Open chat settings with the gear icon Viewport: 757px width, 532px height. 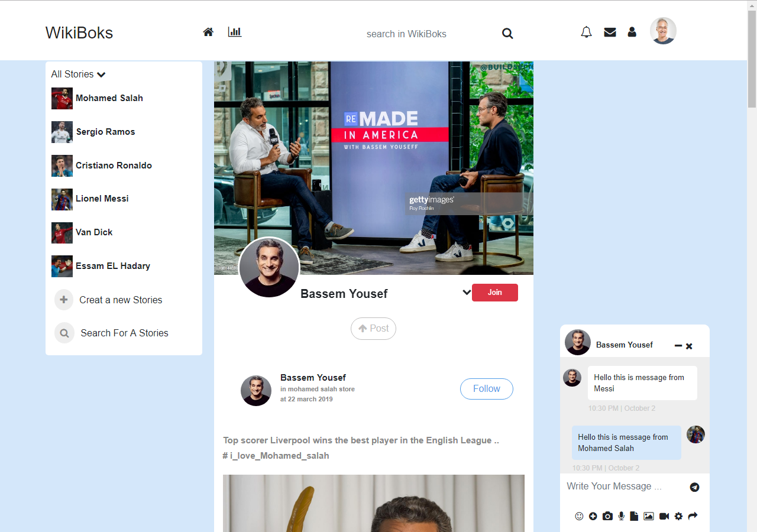coord(678,516)
